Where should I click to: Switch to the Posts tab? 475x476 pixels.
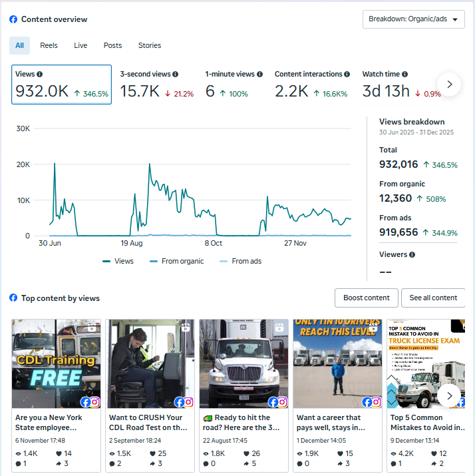coord(112,45)
